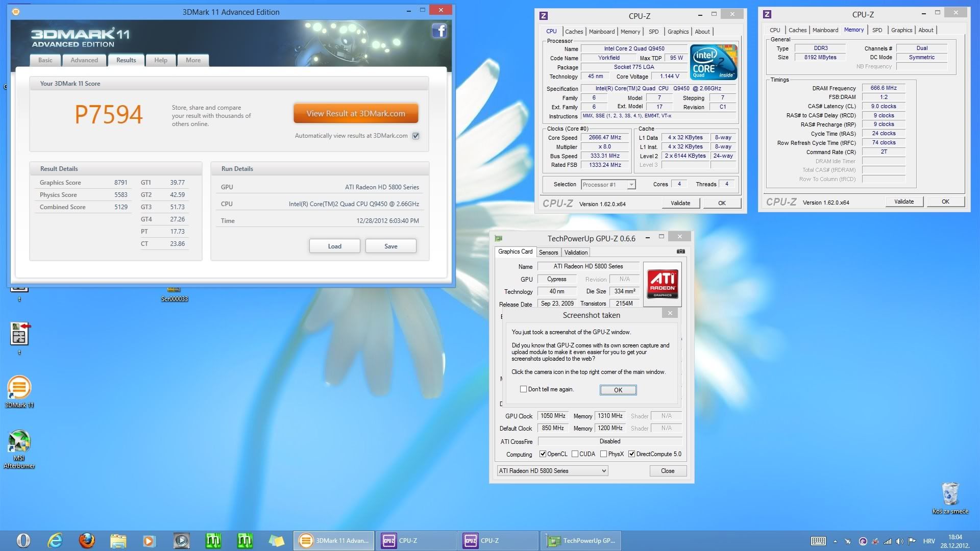980x551 pixels.
Task: Click OK in CPU-Z memory window
Action: (x=945, y=202)
